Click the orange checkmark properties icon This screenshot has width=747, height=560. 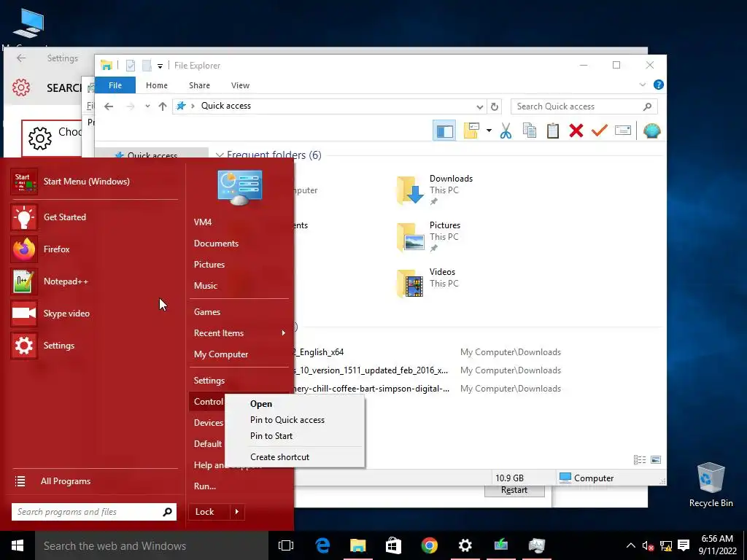point(600,130)
